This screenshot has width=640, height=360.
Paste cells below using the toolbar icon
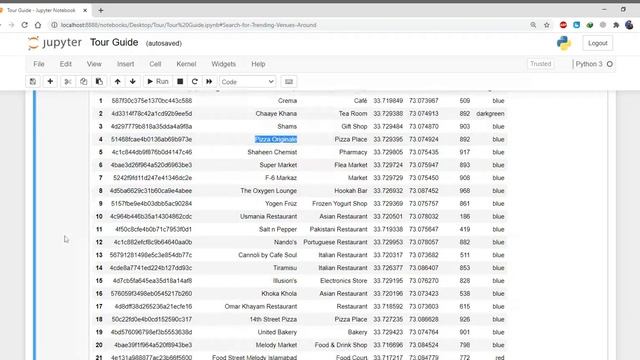click(x=99, y=82)
